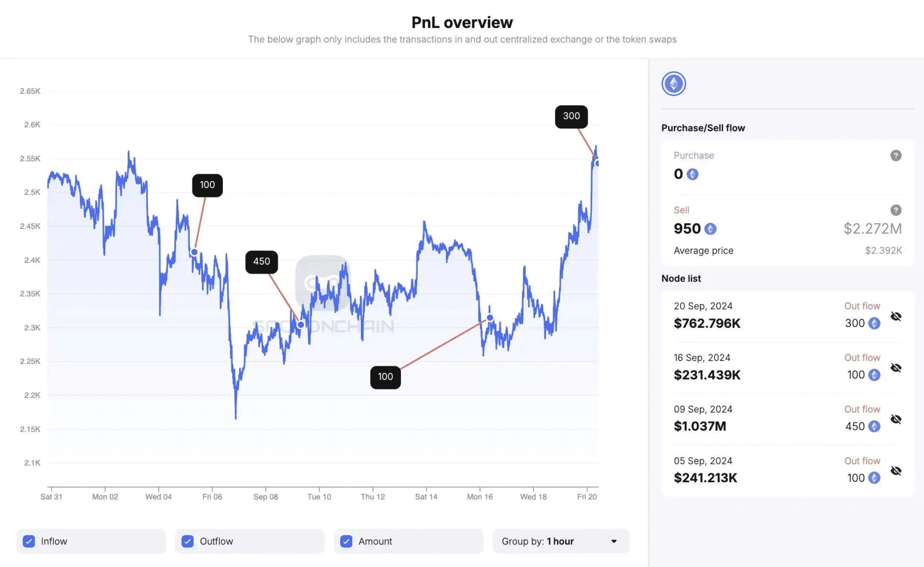Select the $241.213K node value
Viewport: 924px width, 567px height.
click(706, 478)
